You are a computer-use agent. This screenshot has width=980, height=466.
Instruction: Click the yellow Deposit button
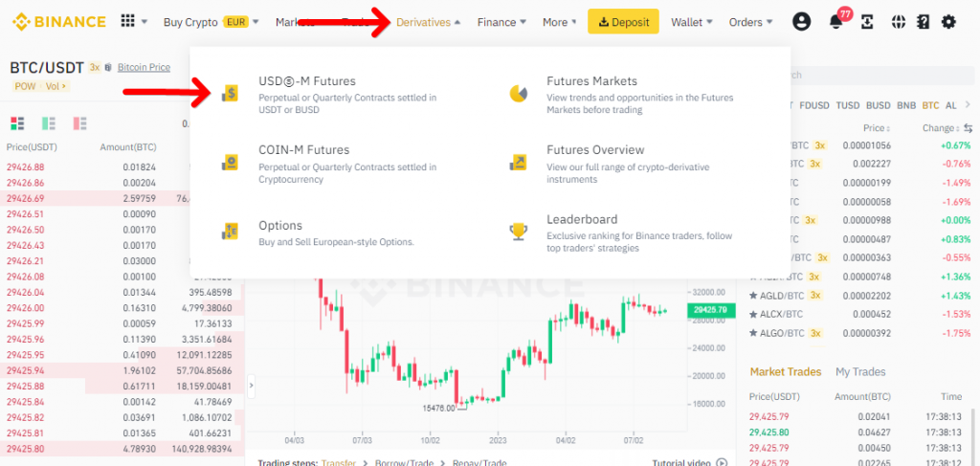622,22
